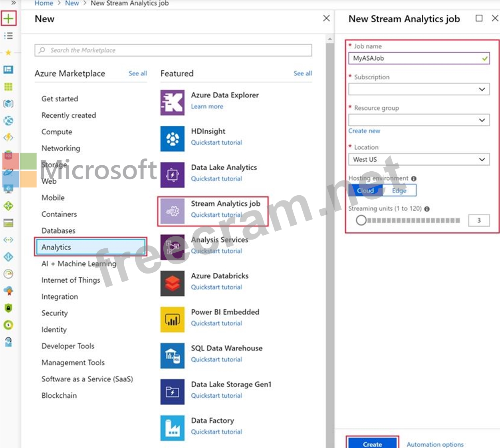
Task: Click the Automation options link
Action: [435, 444]
